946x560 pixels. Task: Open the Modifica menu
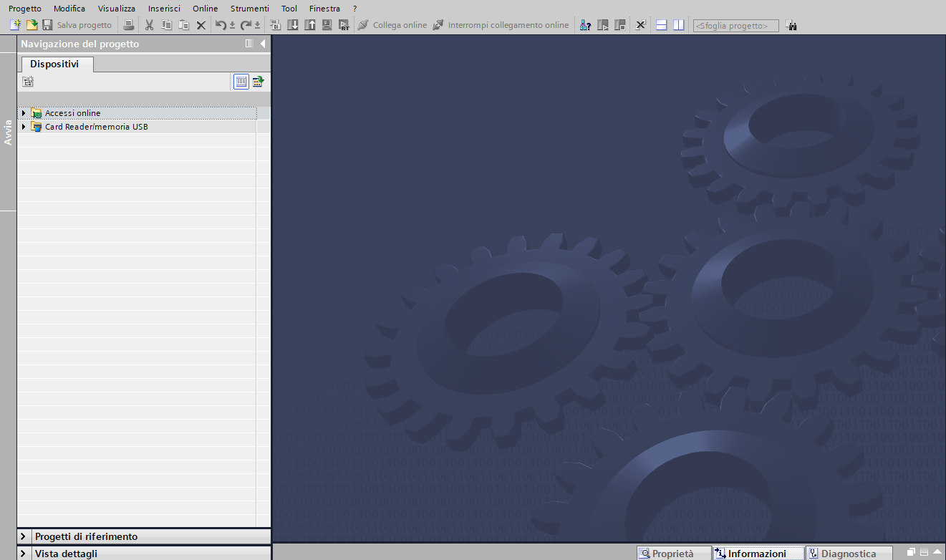69,9
